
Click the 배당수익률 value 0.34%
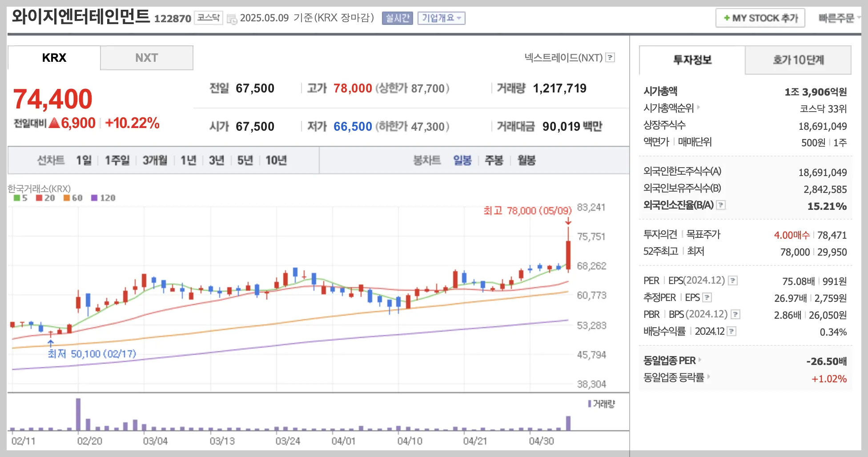(x=833, y=332)
